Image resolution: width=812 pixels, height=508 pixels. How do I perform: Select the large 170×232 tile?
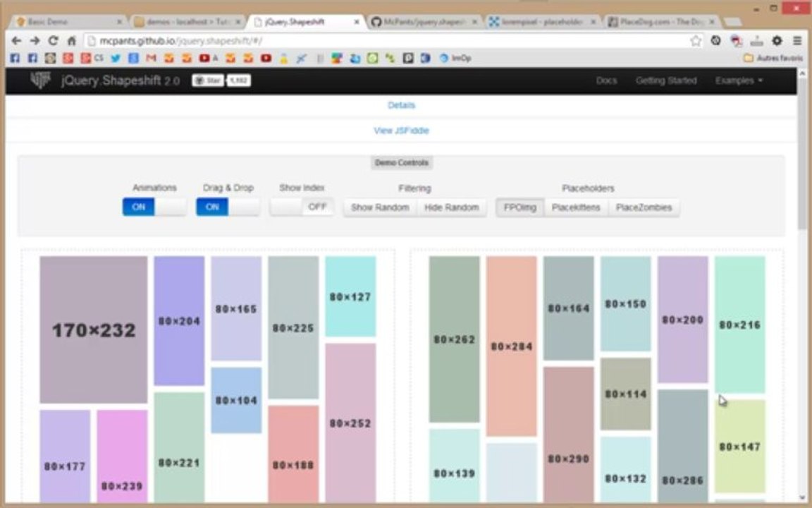94,329
